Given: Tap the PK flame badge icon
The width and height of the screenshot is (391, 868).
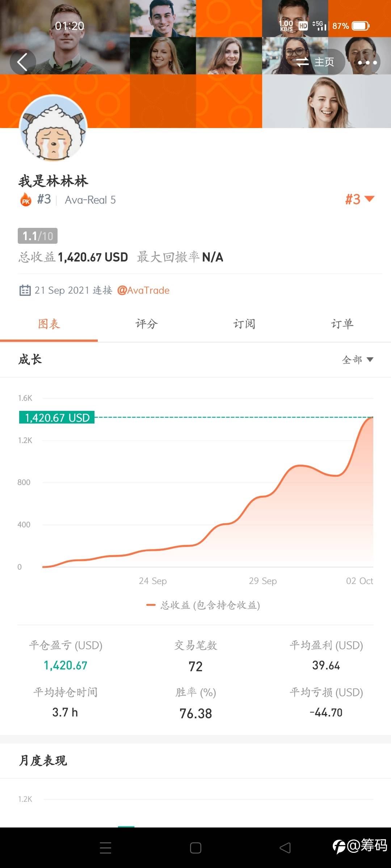Looking at the screenshot, I should coord(26,200).
